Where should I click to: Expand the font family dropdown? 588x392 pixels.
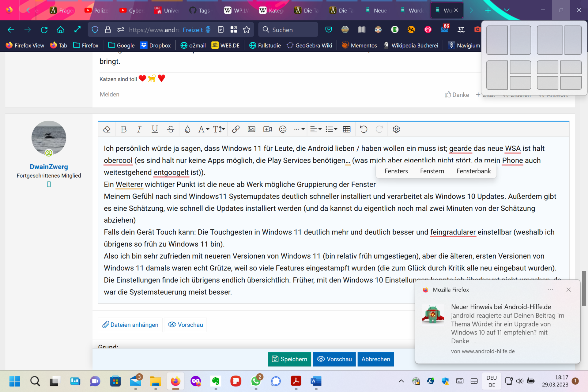(204, 129)
